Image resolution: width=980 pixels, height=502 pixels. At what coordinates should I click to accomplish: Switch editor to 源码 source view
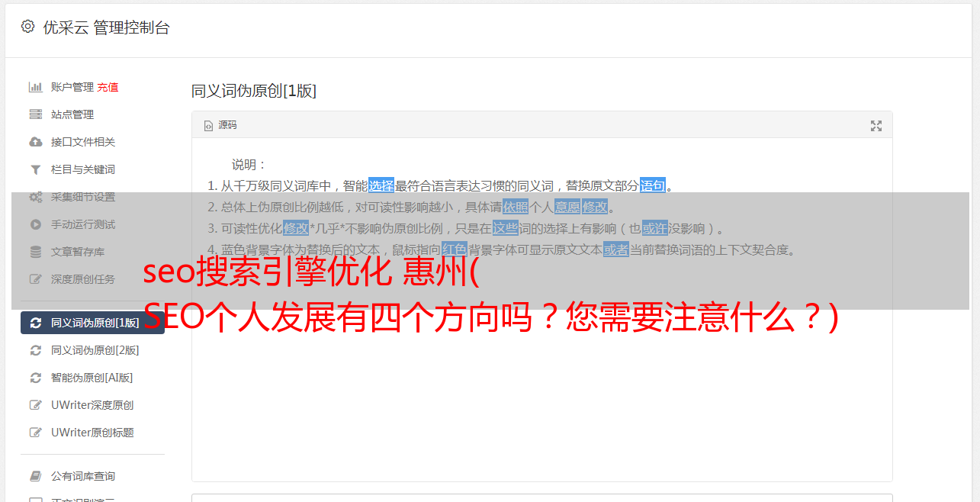click(220, 125)
